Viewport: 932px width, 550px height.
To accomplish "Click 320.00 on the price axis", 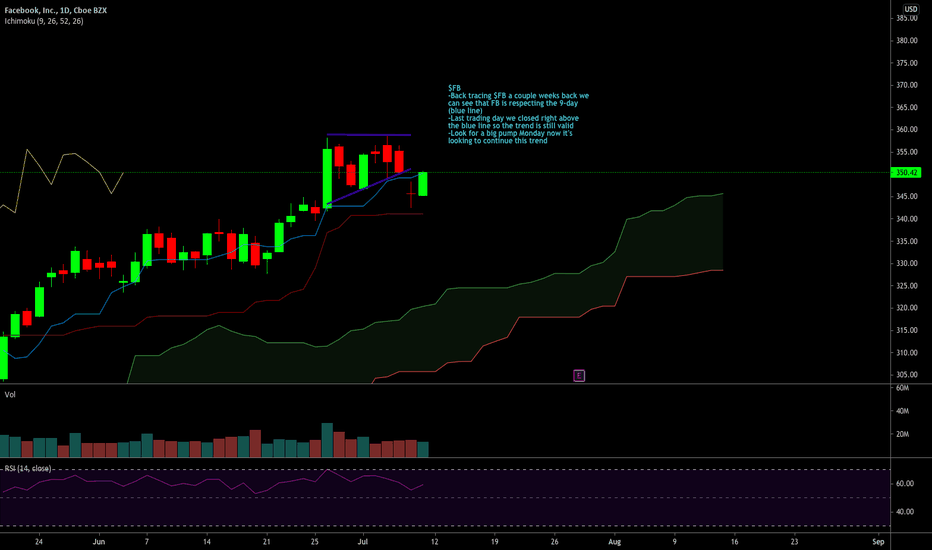I will click(x=907, y=308).
